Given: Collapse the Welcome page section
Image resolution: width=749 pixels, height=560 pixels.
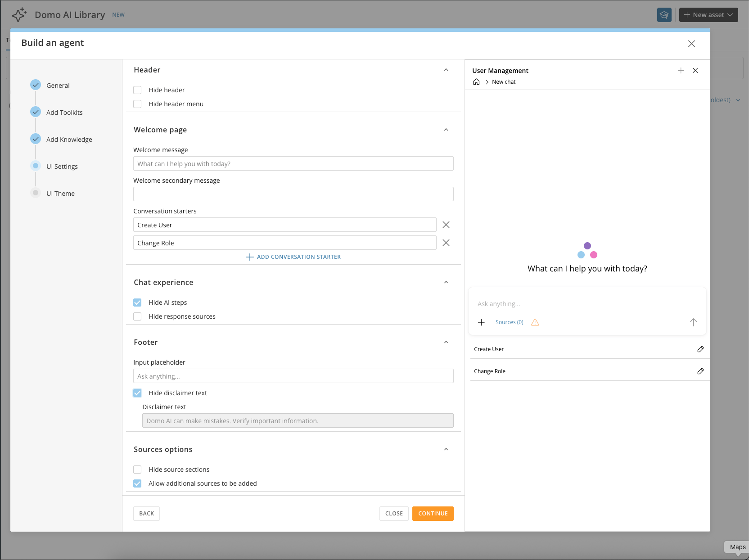Looking at the screenshot, I should (446, 130).
